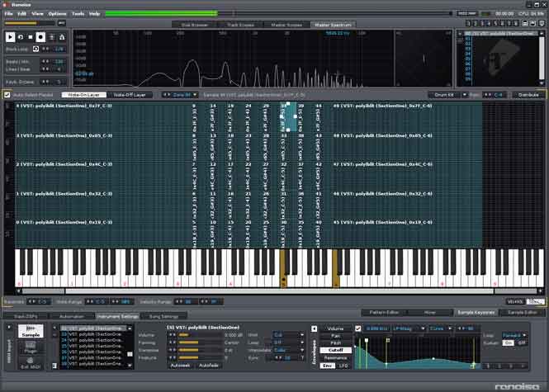Switch to Track DSPs tab
This screenshot has height=392, width=549.
click(x=26, y=316)
